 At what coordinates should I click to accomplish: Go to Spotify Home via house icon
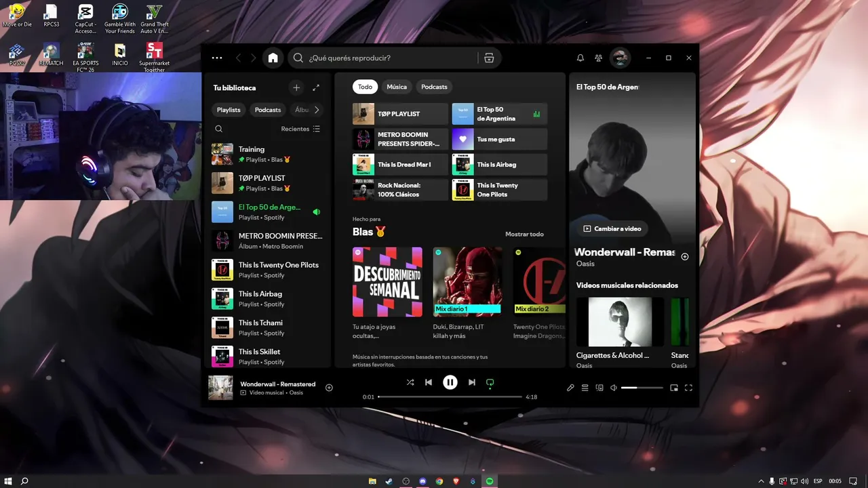click(273, 58)
